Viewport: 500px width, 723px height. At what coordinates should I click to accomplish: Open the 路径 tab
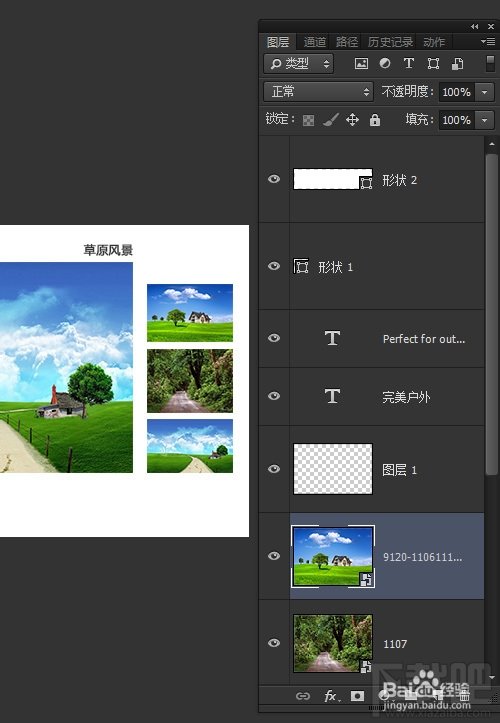[347, 42]
